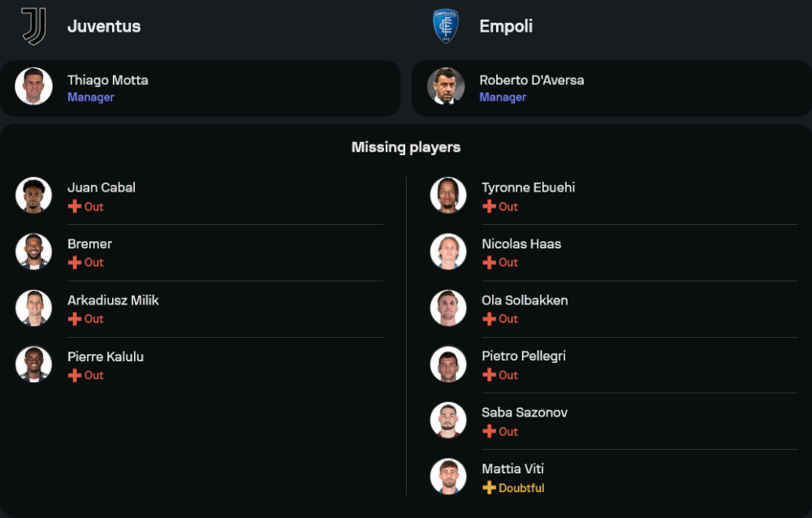Click Juan Cabal's player avatar
The image size is (812, 518).
pyautogui.click(x=33, y=196)
